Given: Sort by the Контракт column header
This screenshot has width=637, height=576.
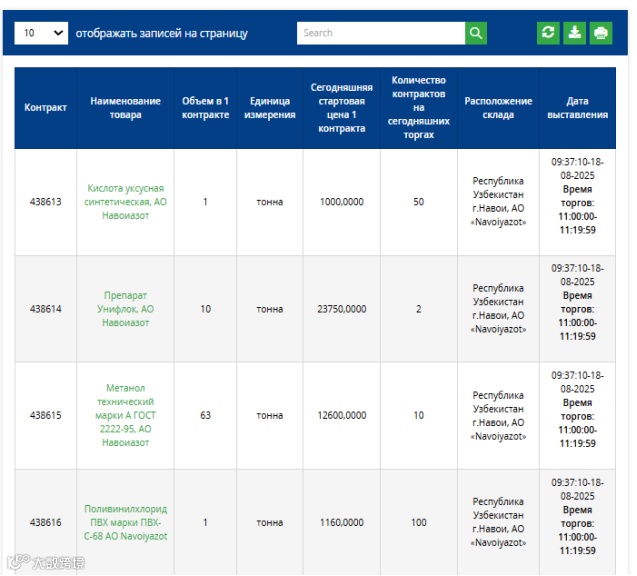Looking at the screenshot, I should coord(46,108).
